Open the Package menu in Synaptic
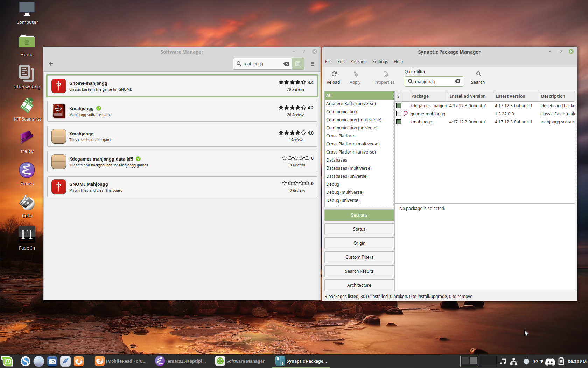588x368 pixels. pos(358,62)
